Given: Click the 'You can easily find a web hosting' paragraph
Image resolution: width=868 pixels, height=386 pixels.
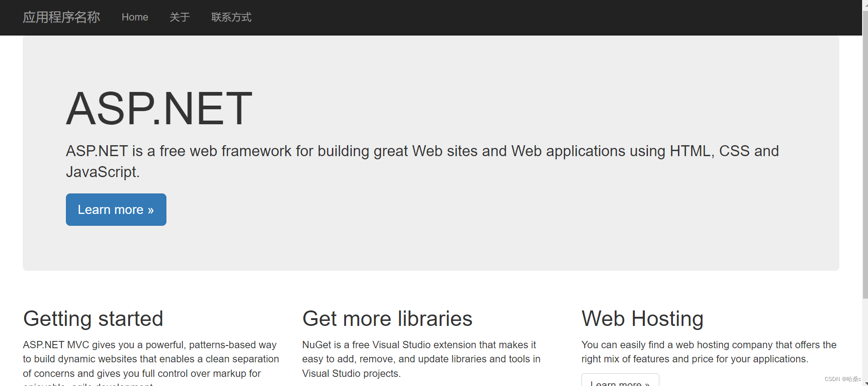Looking at the screenshot, I should coord(709,352).
